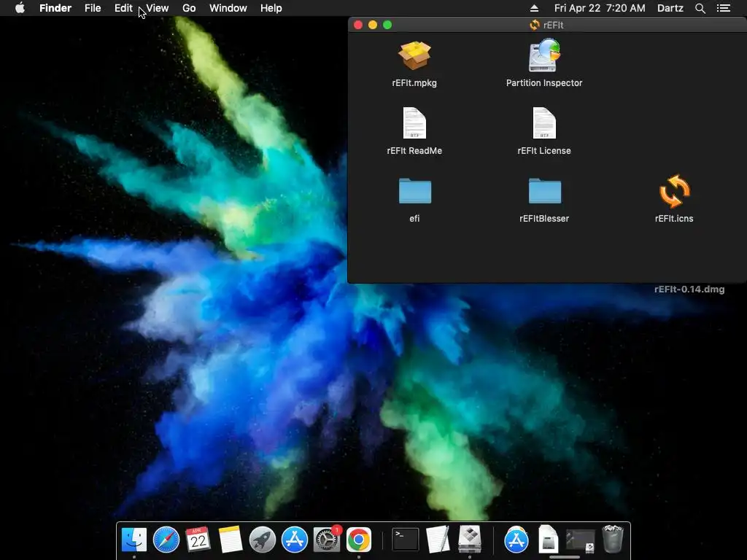Launch Google Chrome from the Dock

coord(359,540)
